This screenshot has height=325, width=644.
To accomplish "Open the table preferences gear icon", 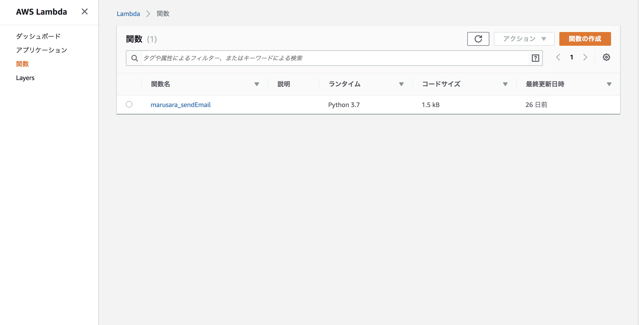I will [606, 57].
